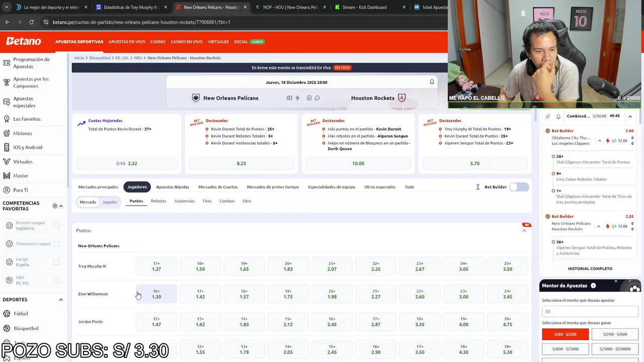Select the S/200 - S/600 win range
Screen dimensions: 644x362
615,334
